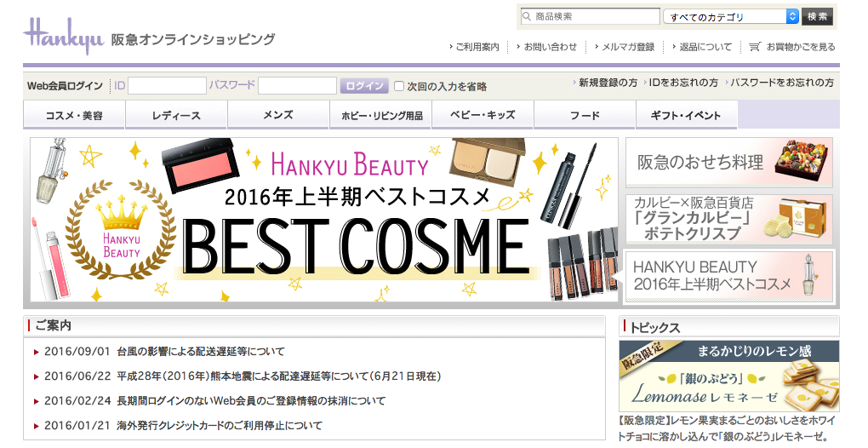868x448 pixels.
Task: Select the フード tab
Action: tap(585, 115)
